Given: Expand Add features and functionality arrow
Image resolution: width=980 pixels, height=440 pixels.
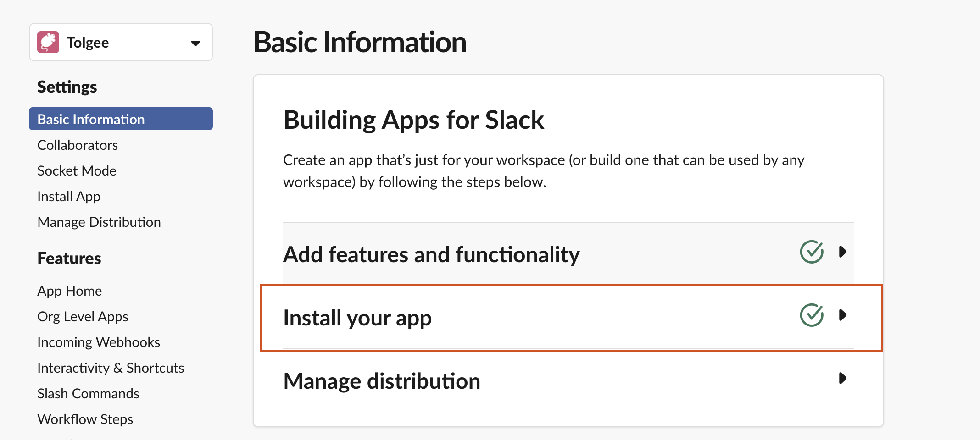Looking at the screenshot, I should coord(842,252).
